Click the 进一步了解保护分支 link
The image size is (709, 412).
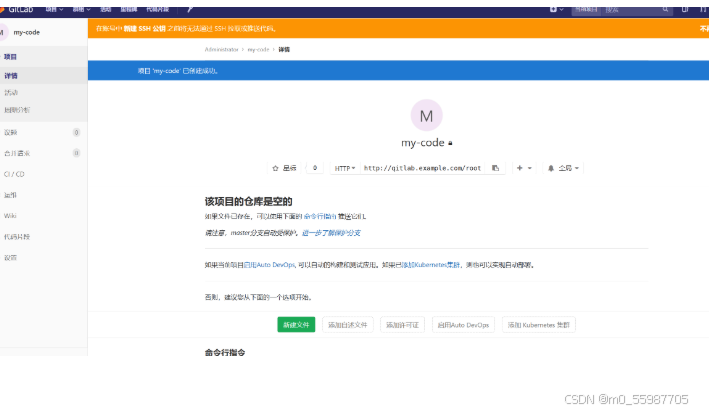click(331, 233)
